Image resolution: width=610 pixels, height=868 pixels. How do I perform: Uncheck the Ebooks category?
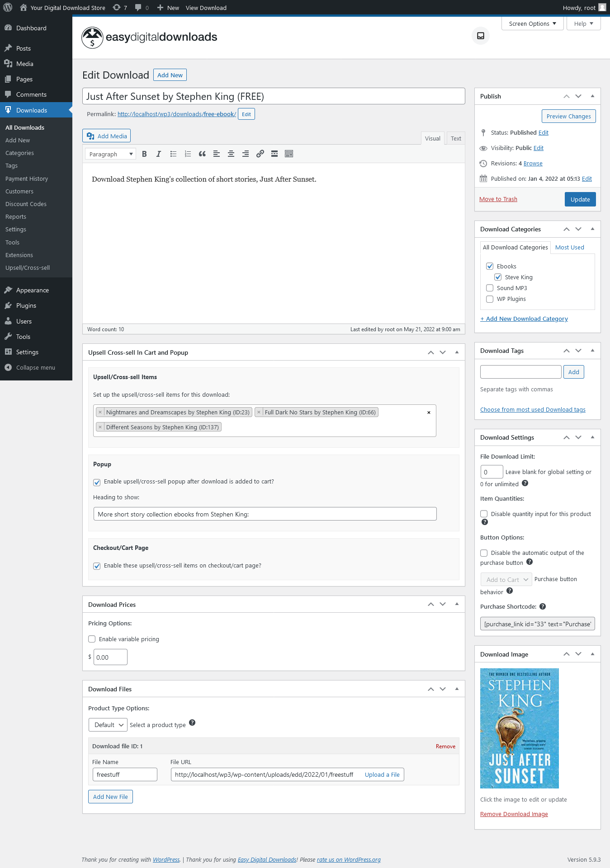point(490,266)
